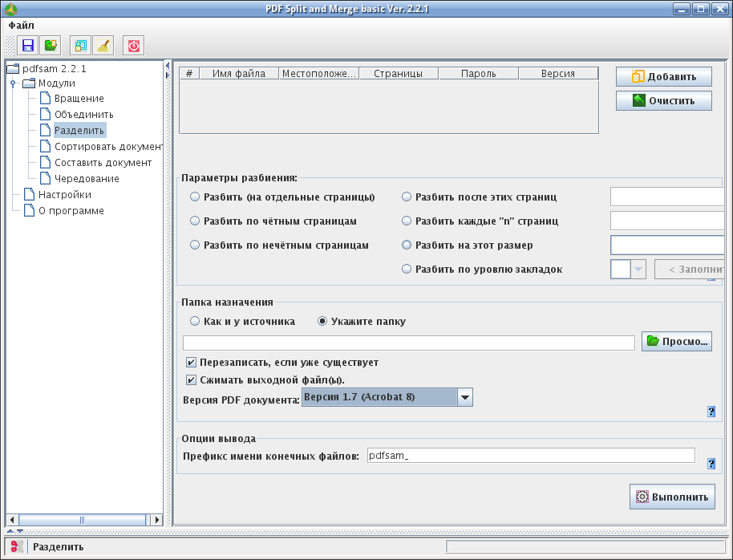Viewport: 733px width, 560px height.
Task: Click the clear log broom icon
Action: [x=103, y=46]
